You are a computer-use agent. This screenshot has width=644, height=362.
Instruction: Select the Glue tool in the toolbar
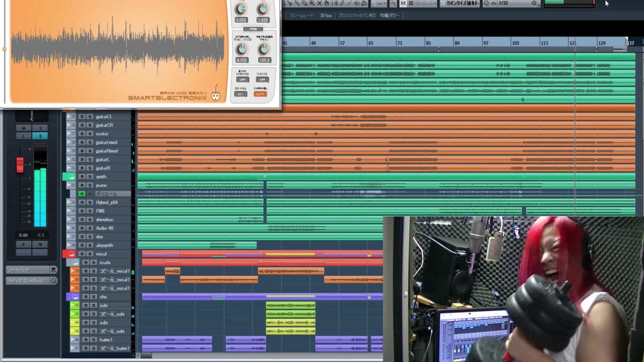click(x=297, y=4)
